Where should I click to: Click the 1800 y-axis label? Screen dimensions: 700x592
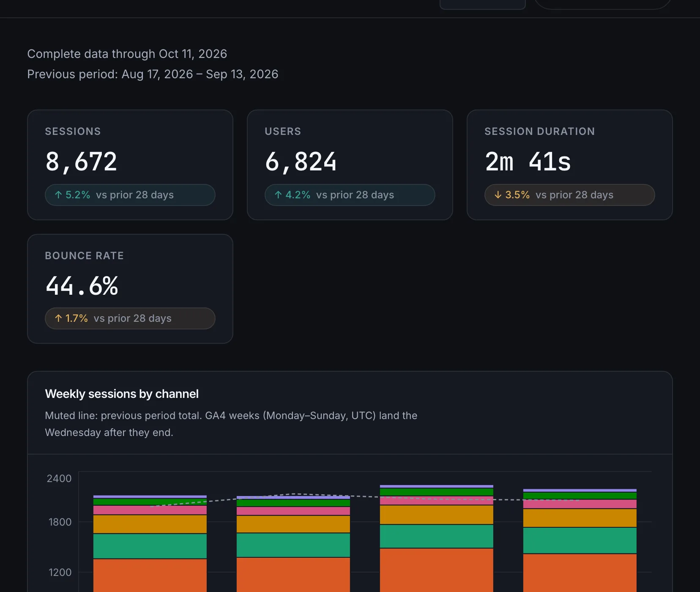point(60,522)
